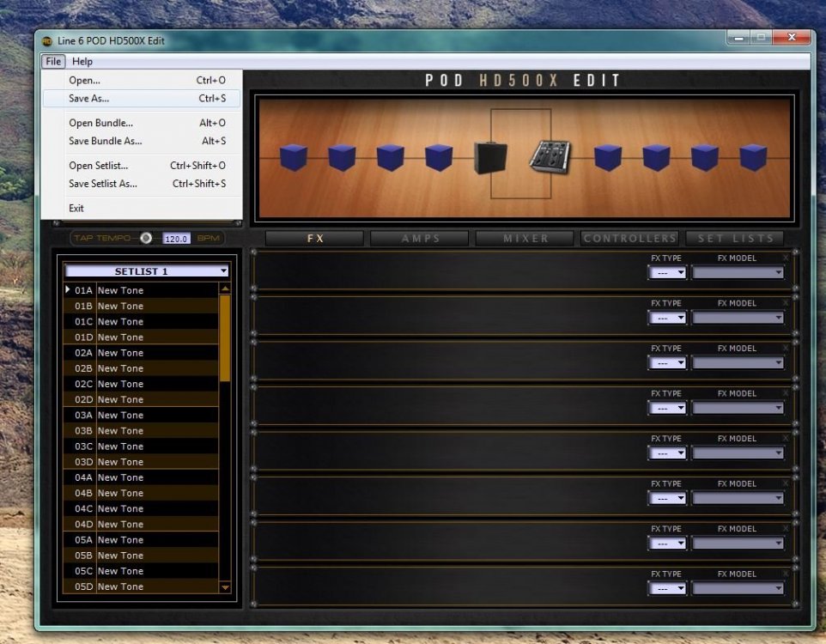The width and height of the screenshot is (826, 644).
Task: Remove first FX slot with X button
Action: (786, 258)
